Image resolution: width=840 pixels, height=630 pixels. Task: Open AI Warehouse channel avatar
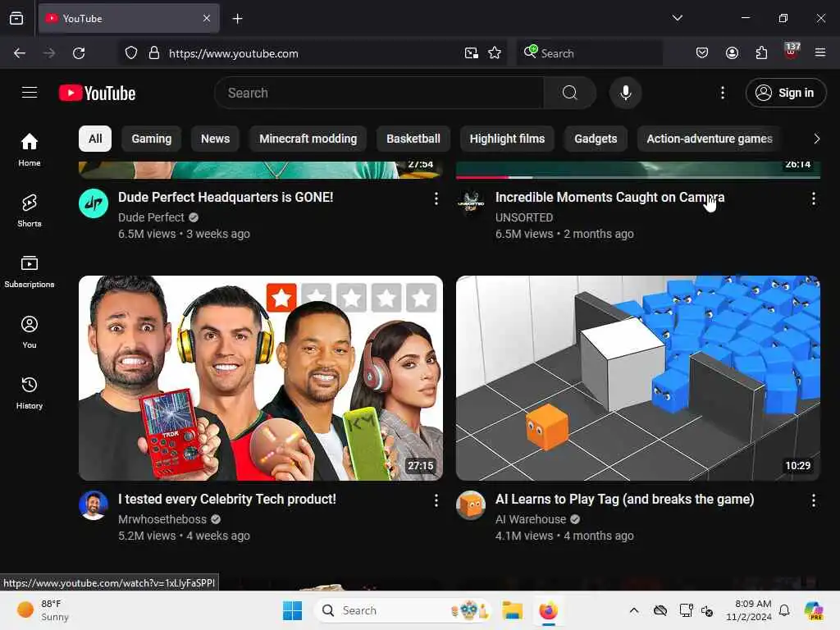(x=471, y=505)
